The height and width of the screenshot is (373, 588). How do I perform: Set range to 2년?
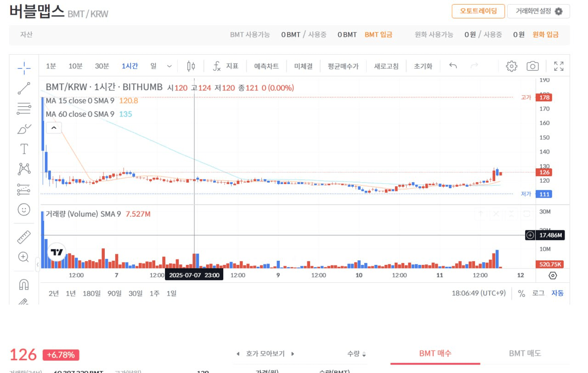click(54, 293)
